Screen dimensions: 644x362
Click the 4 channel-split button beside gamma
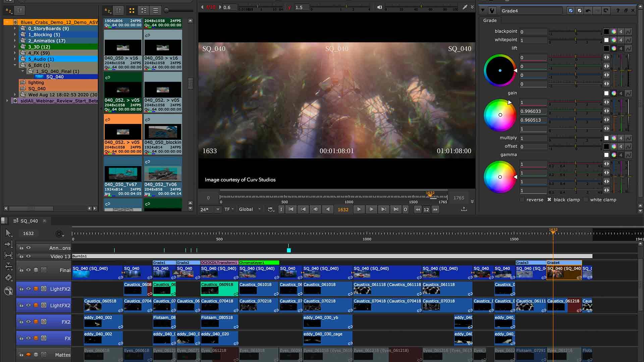tap(621, 155)
